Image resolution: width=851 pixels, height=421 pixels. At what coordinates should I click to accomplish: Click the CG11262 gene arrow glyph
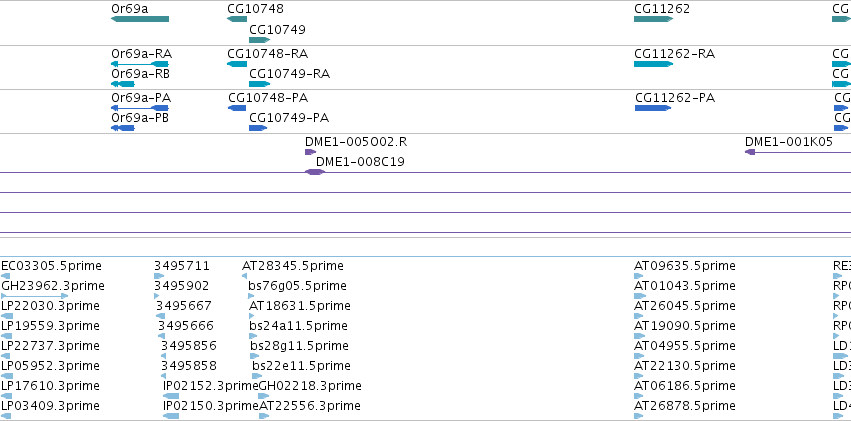click(x=653, y=19)
